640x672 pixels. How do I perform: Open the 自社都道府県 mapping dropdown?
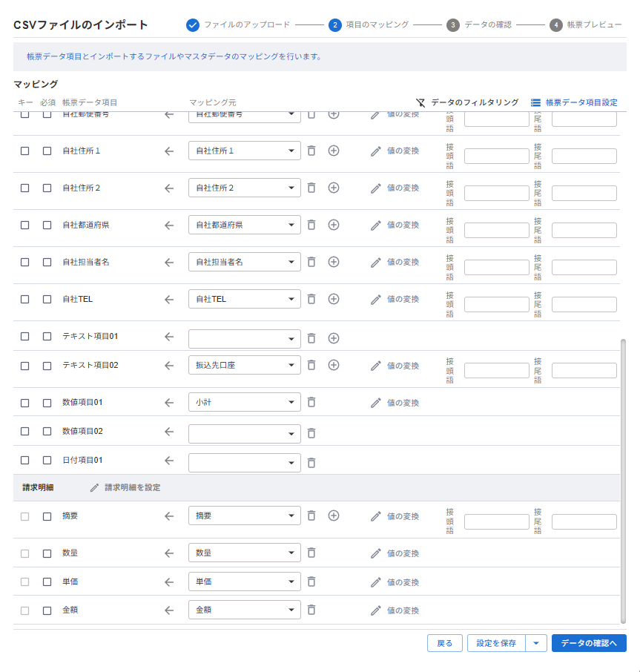290,225
